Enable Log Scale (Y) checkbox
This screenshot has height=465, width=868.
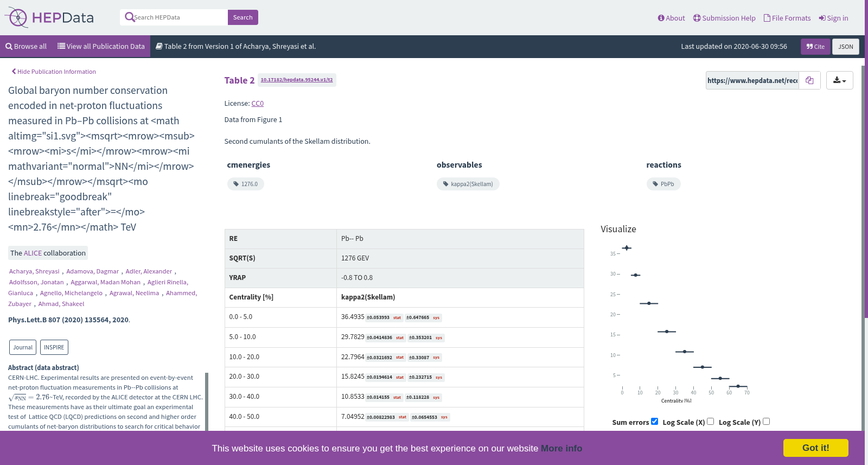[x=766, y=422]
